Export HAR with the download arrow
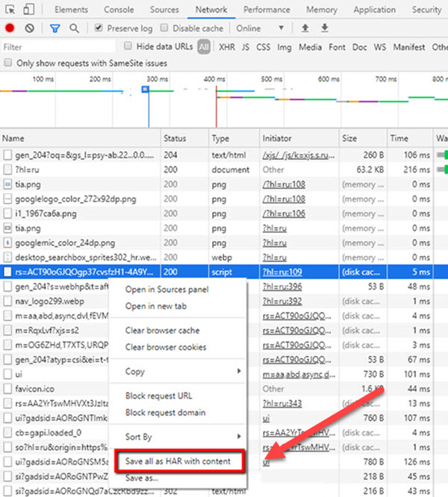The height and width of the screenshot is (497, 448). click(324, 28)
